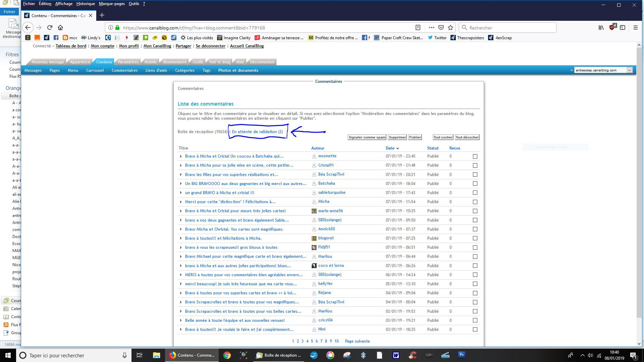This screenshot has width=644, height=362.
Task: Open the En attente de validation link
Action: click(257, 131)
